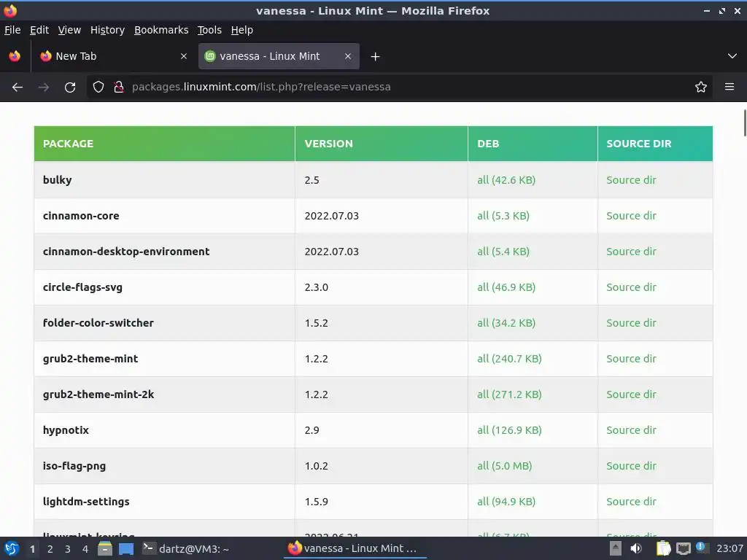Open the Help menu
Screen dimensions: 747x560
(x=242, y=30)
